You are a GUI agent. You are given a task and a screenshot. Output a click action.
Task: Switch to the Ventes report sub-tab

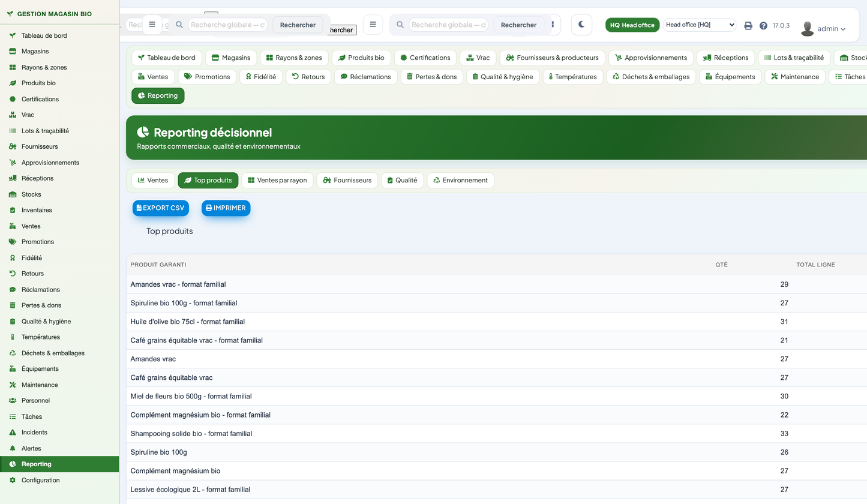(x=153, y=180)
